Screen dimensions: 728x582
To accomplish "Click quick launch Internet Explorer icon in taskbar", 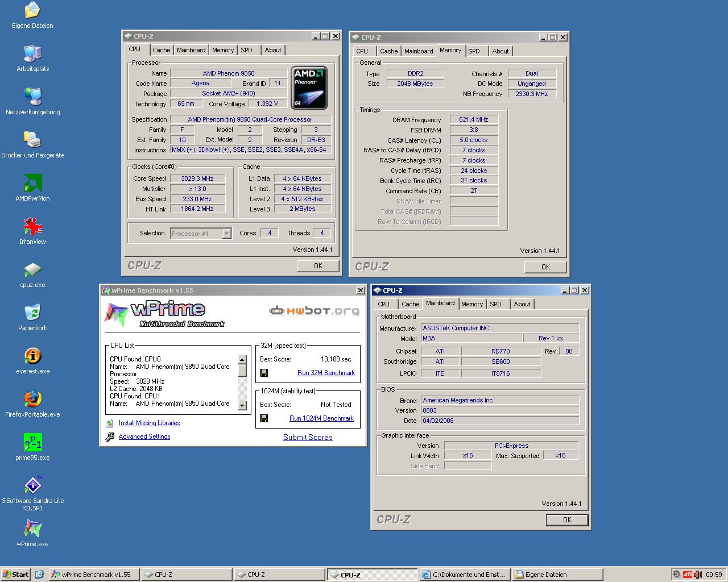I will point(39,575).
